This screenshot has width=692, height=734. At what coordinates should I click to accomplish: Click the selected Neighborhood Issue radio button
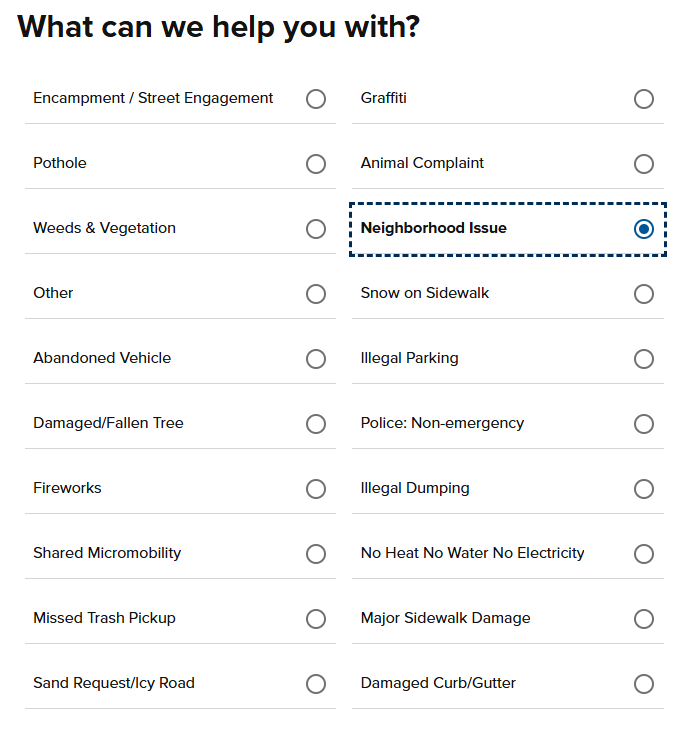click(x=644, y=229)
